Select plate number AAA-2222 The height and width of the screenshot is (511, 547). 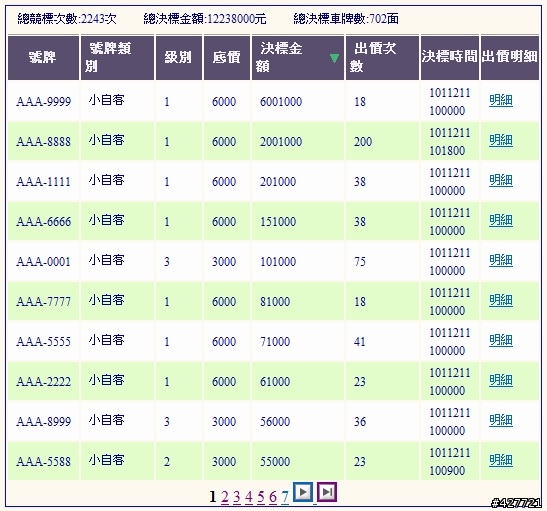43,382
